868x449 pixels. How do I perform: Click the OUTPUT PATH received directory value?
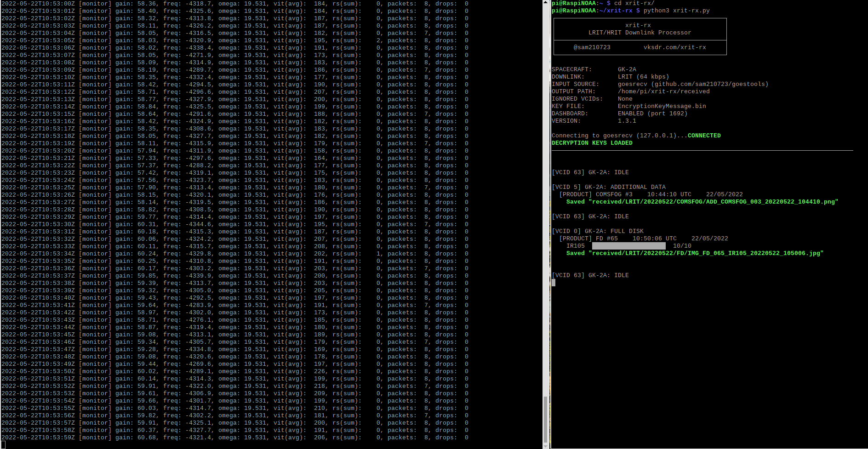pyautogui.click(x=664, y=91)
